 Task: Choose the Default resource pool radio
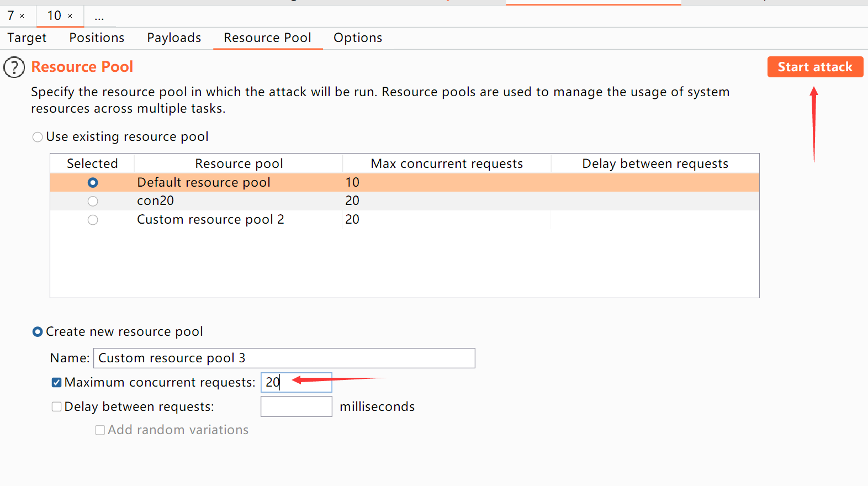93,183
